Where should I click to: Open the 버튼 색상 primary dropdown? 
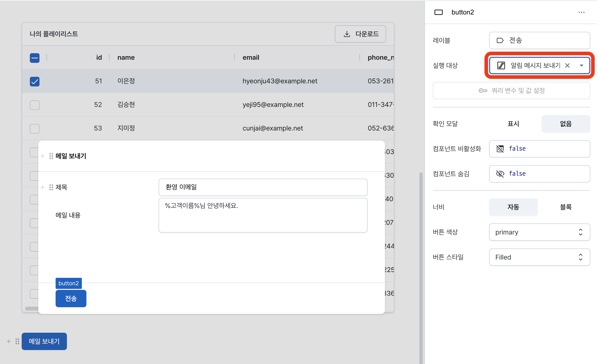tap(539, 232)
